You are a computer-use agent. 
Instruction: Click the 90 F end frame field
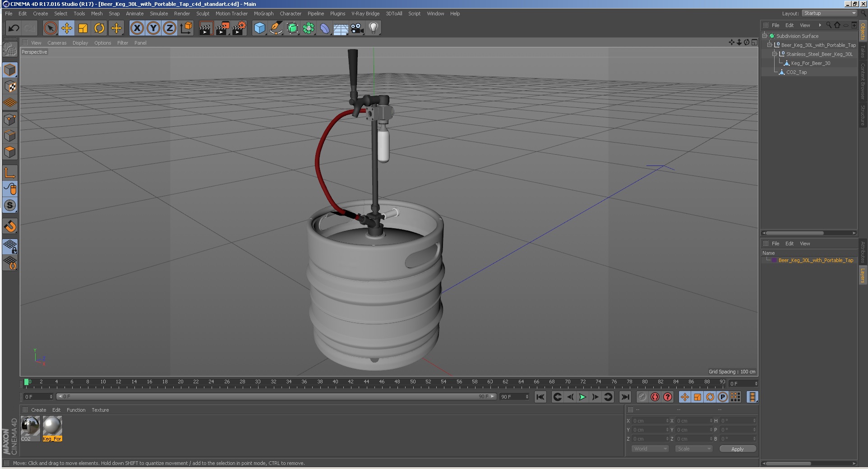point(514,396)
